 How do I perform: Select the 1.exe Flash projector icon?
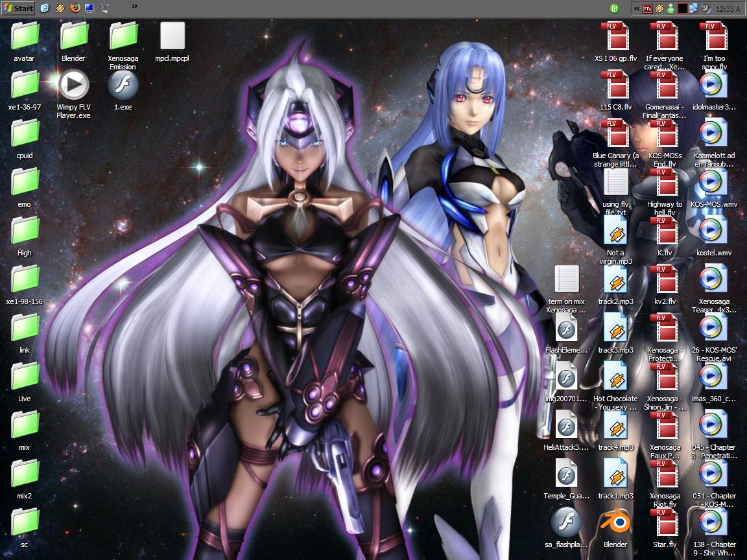tap(123, 91)
